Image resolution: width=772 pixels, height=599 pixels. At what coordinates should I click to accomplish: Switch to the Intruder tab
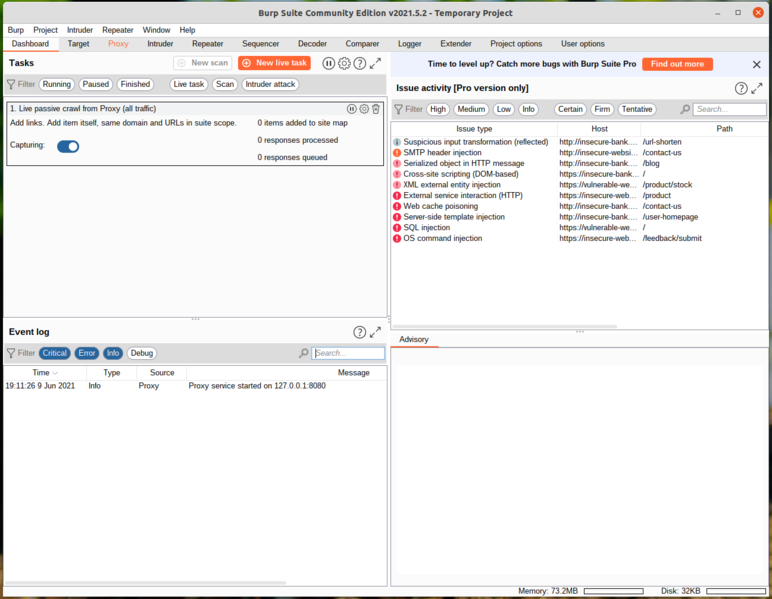[160, 44]
